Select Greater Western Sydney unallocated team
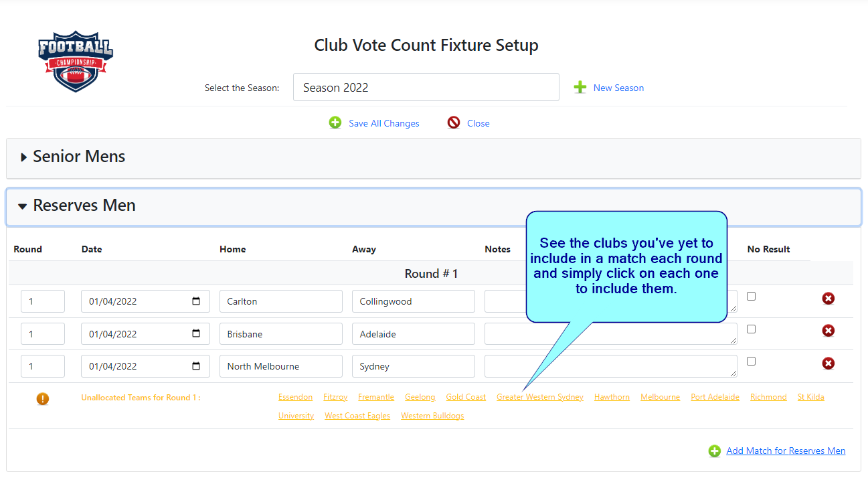 click(x=540, y=397)
